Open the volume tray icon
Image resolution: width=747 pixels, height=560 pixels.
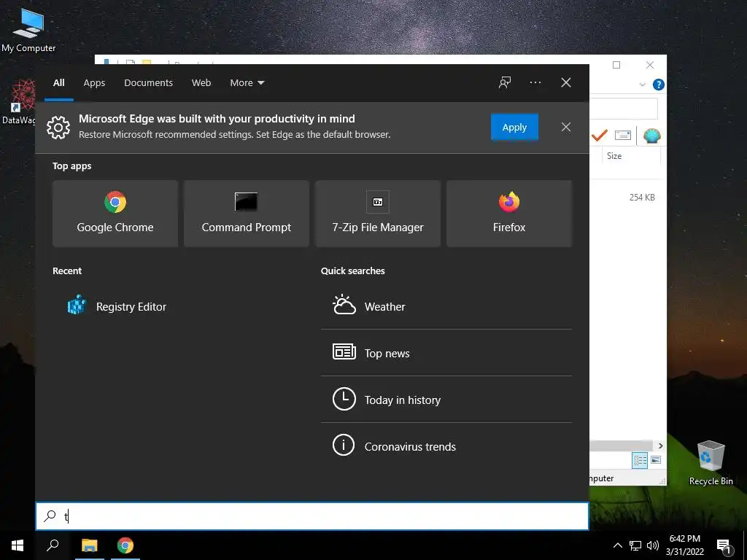(653, 545)
